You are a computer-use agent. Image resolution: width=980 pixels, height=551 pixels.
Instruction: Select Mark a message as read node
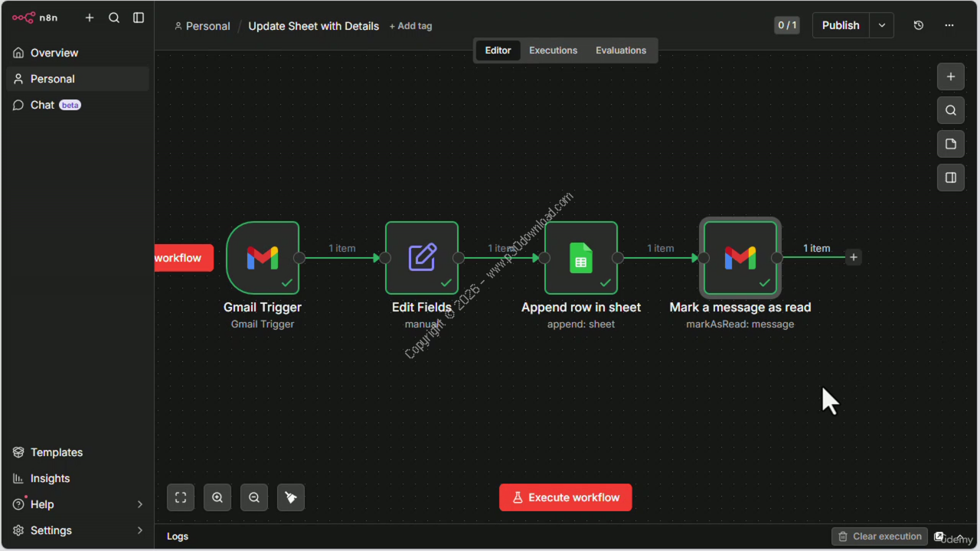(x=740, y=258)
